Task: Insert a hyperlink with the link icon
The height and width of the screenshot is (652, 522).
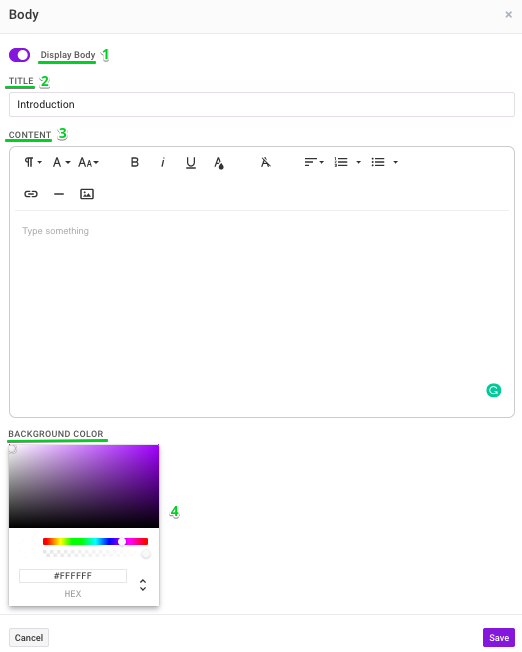Action: [x=31, y=194]
